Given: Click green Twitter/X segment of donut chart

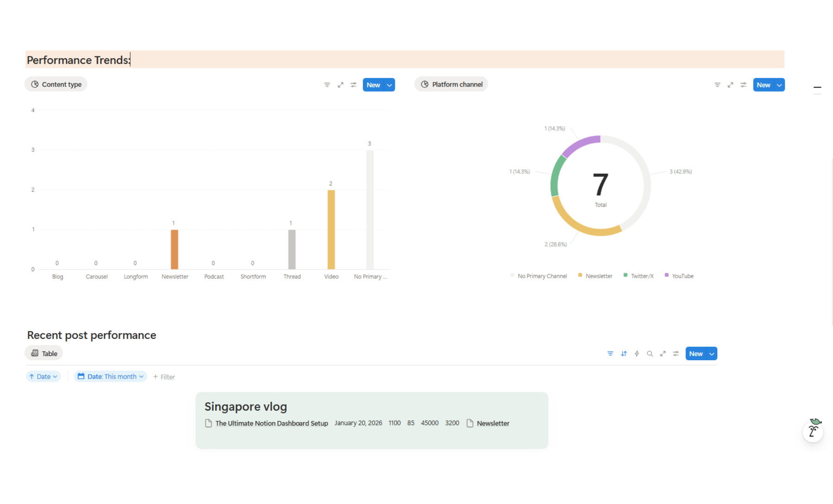Looking at the screenshot, I should [x=556, y=177].
